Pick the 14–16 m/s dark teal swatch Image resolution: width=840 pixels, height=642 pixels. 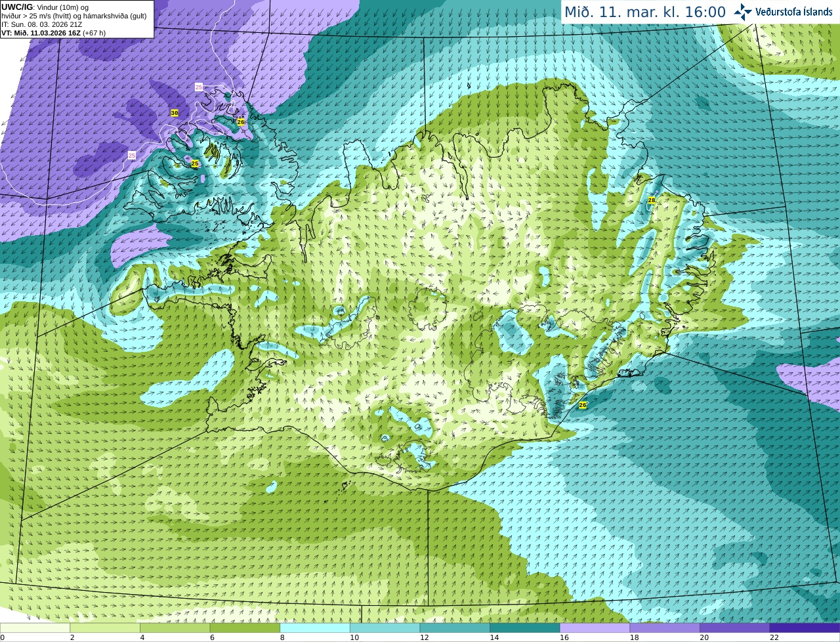coord(525,628)
